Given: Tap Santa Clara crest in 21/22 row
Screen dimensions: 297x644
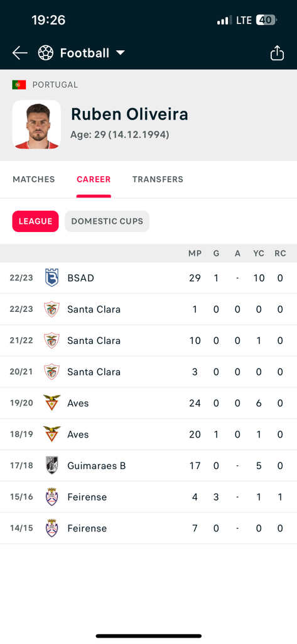Looking at the screenshot, I should pos(51,340).
